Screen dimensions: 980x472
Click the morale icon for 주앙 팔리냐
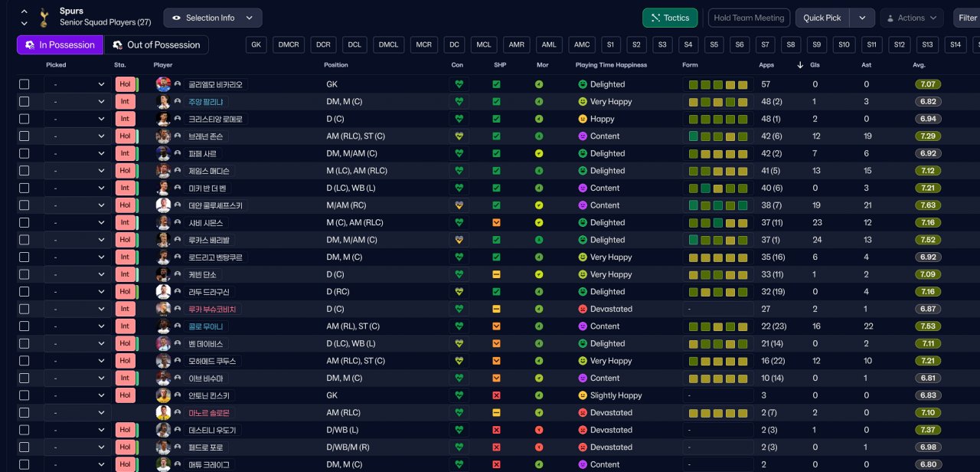point(539,102)
